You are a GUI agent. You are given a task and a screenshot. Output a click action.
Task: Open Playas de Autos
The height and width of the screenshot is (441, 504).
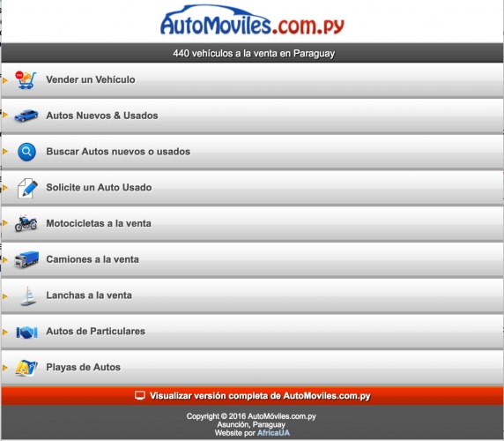tap(252, 368)
